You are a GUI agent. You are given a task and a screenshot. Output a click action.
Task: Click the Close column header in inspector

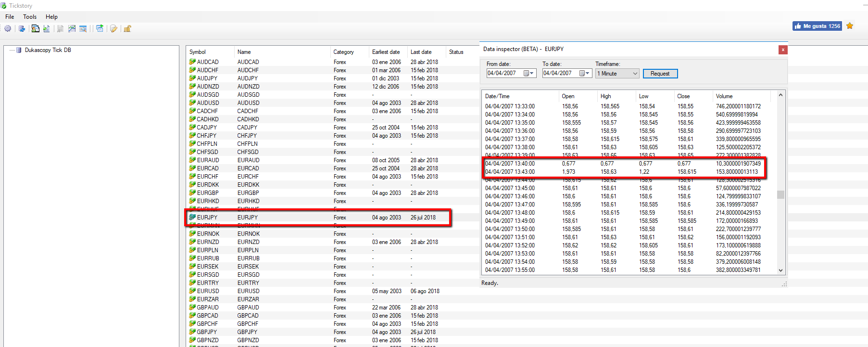click(x=693, y=96)
